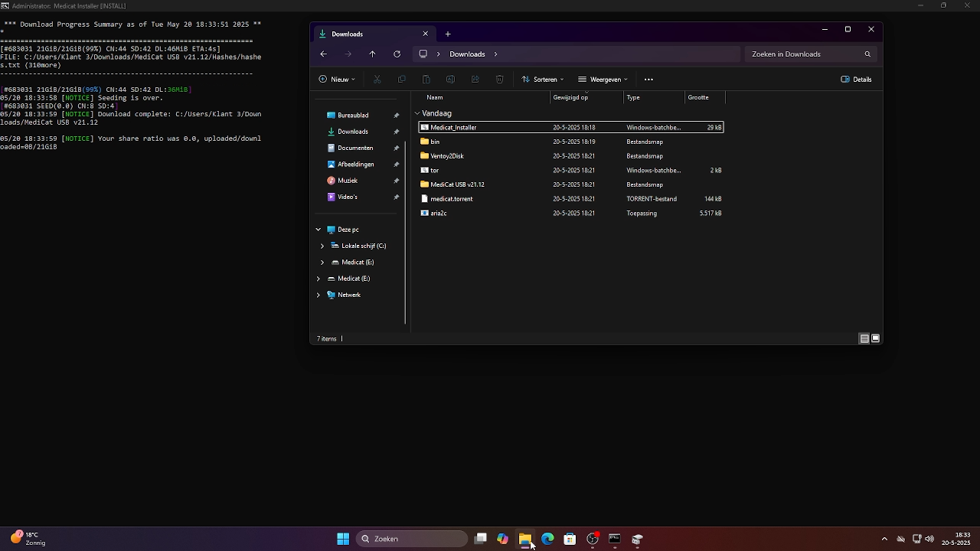The height and width of the screenshot is (551, 980).
Task: Click the command prompt taskbar icon
Action: click(614, 539)
